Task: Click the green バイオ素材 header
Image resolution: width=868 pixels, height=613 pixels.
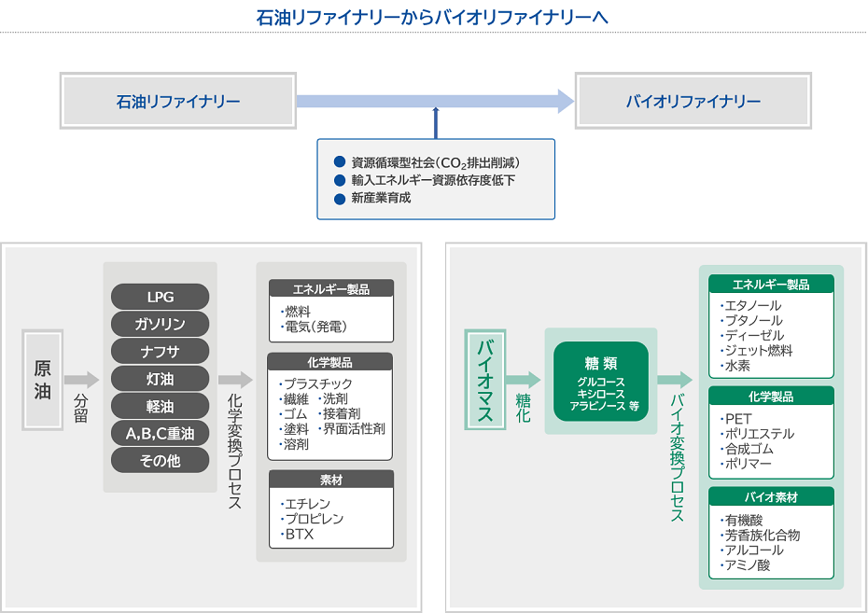Action: [x=771, y=496]
